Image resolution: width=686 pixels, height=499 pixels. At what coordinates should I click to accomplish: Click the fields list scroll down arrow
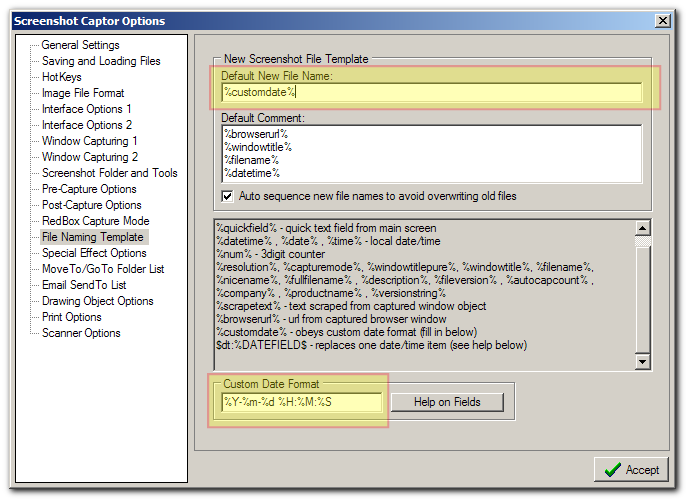tap(643, 362)
